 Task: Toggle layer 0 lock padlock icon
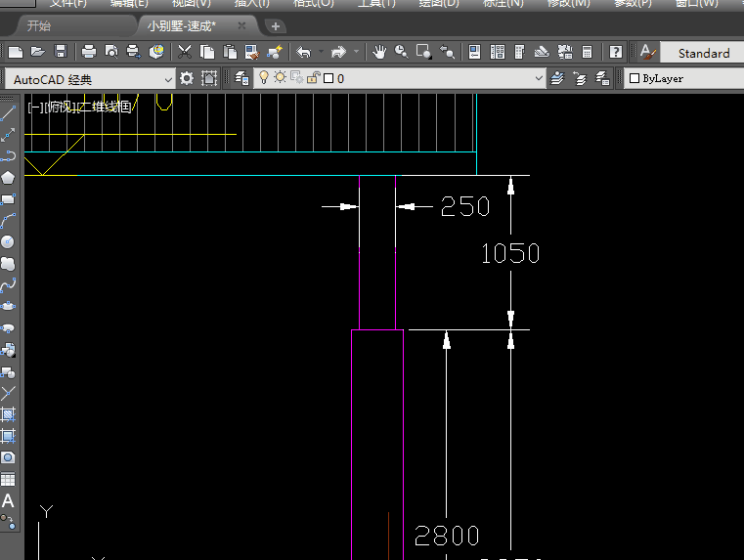pos(313,78)
